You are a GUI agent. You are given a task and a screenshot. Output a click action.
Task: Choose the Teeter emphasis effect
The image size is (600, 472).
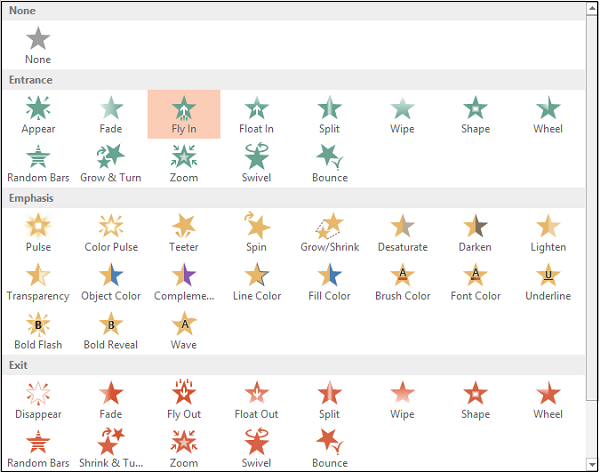184,233
